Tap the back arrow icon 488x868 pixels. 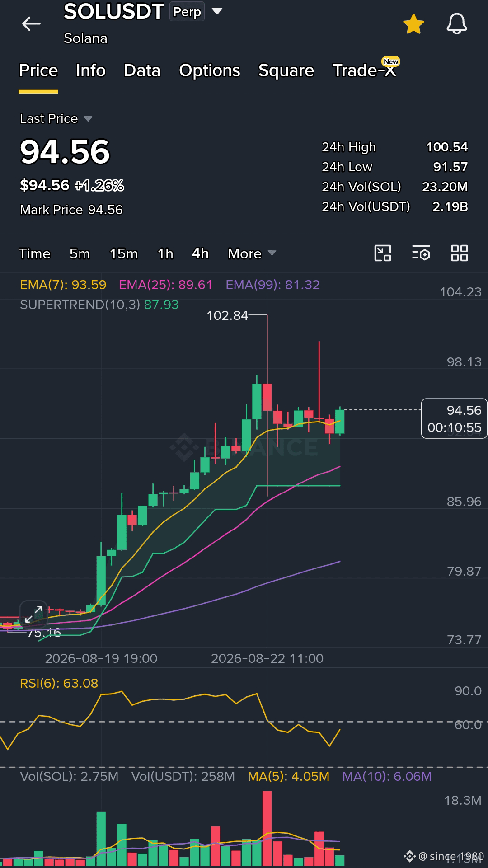click(31, 23)
